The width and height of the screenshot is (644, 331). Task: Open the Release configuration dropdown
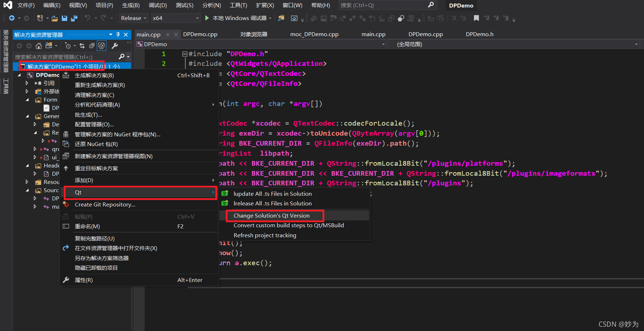tap(134, 18)
